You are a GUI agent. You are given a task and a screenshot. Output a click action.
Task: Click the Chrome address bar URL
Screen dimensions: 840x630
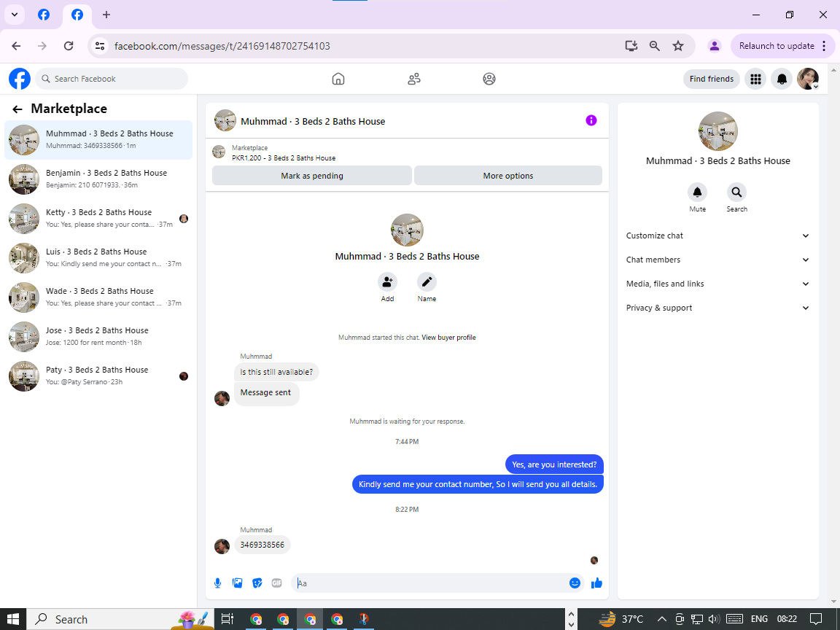click(x=222, y=46)
